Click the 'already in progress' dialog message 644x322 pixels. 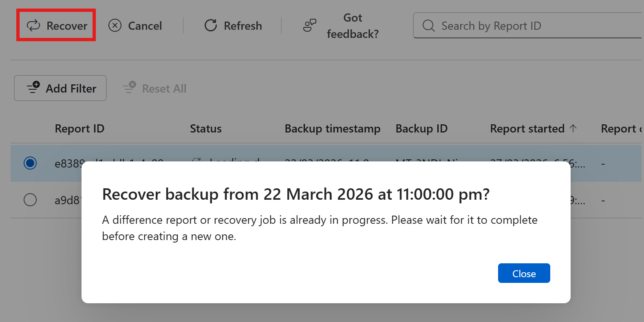(320, 228)
